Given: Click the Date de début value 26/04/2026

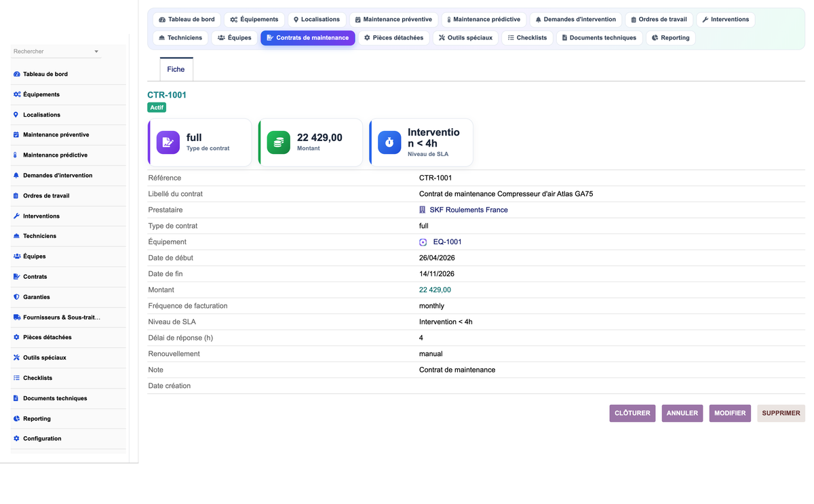Looking at the screenshot, I should (437, 258).
